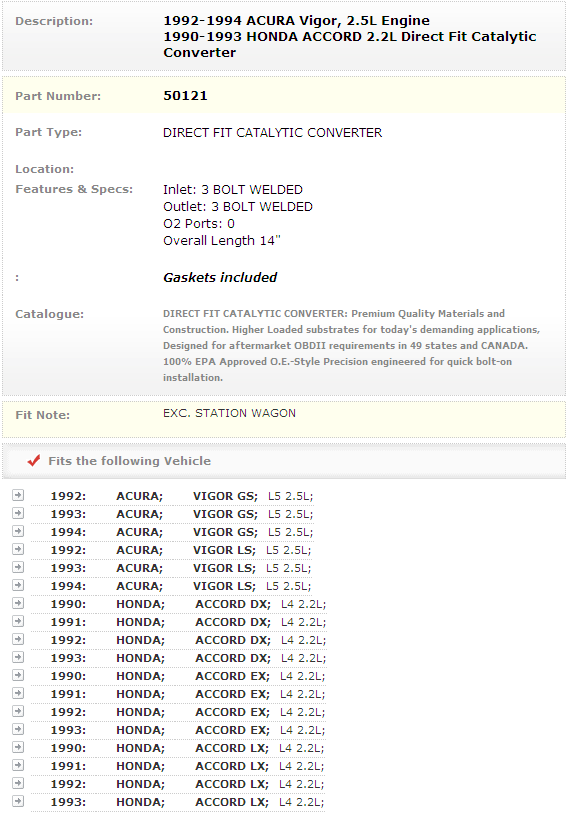The width and height of the screenshot is (570, 817).
Task: Click the DIRECT FIT CATALYTIC CONVERTER part type
Action: click(x=272, y=133)
